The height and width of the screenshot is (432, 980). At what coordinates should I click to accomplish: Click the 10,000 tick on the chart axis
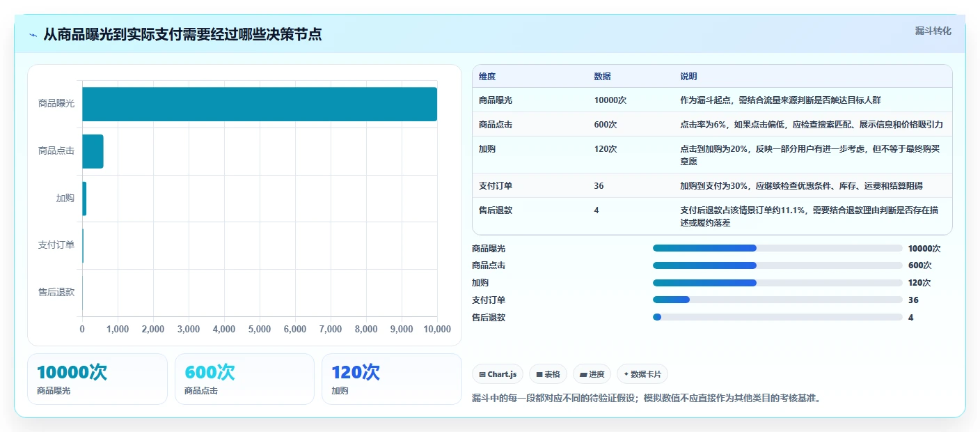coord(437,330)
